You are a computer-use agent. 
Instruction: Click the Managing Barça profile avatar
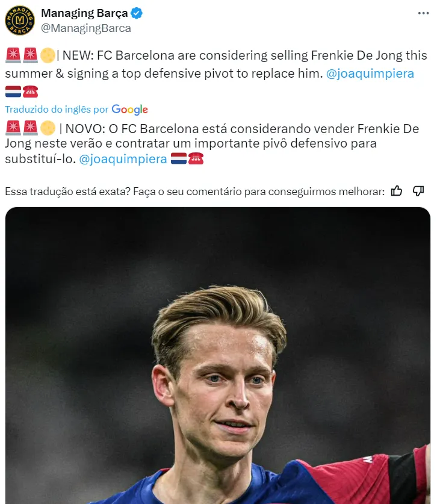pos(20,20)
